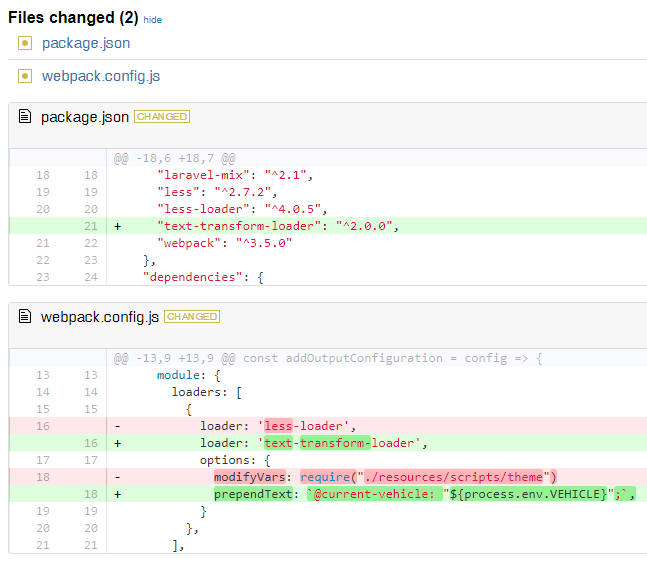Image resolution: width=647 pixels, height=565 pixels.
Task: Click hunk header with addOutputConfiguration text
Action: tap(328, 358)
